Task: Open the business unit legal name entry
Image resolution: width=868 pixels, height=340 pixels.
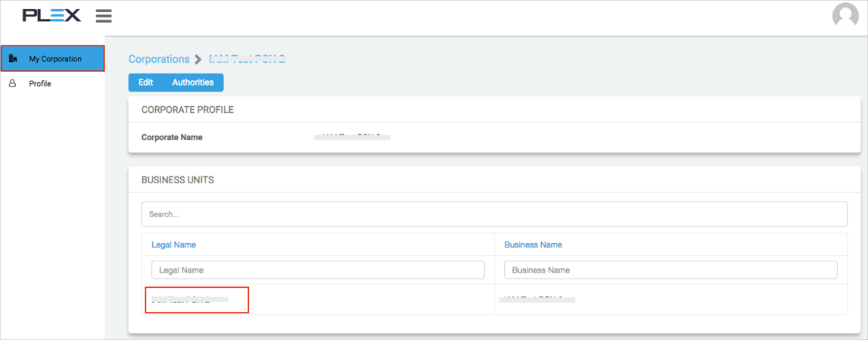Action: (190, 300)
